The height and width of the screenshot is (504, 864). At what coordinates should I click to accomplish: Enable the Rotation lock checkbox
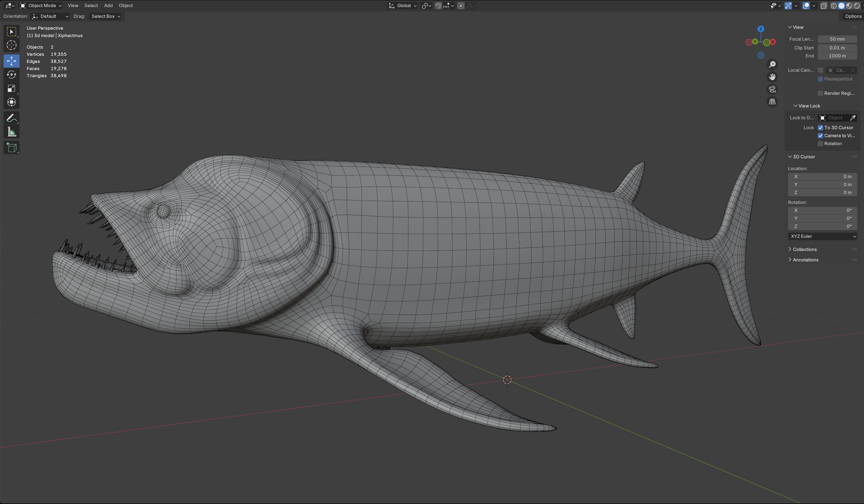821,144
